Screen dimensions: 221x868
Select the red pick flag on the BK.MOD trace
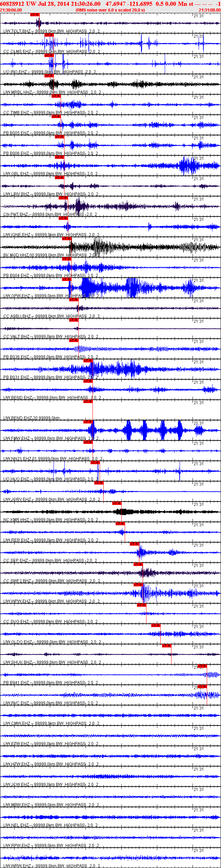67,239
